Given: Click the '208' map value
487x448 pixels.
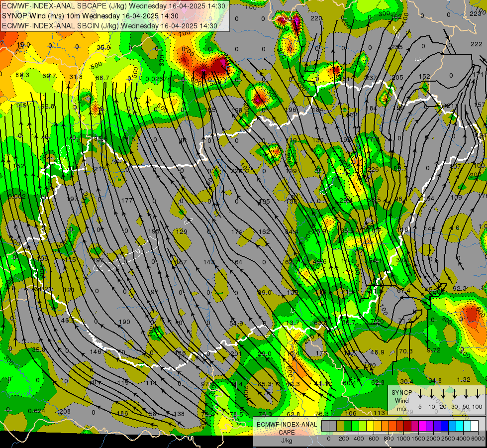Looking at the screenshot, I should (x=65, y=412).
